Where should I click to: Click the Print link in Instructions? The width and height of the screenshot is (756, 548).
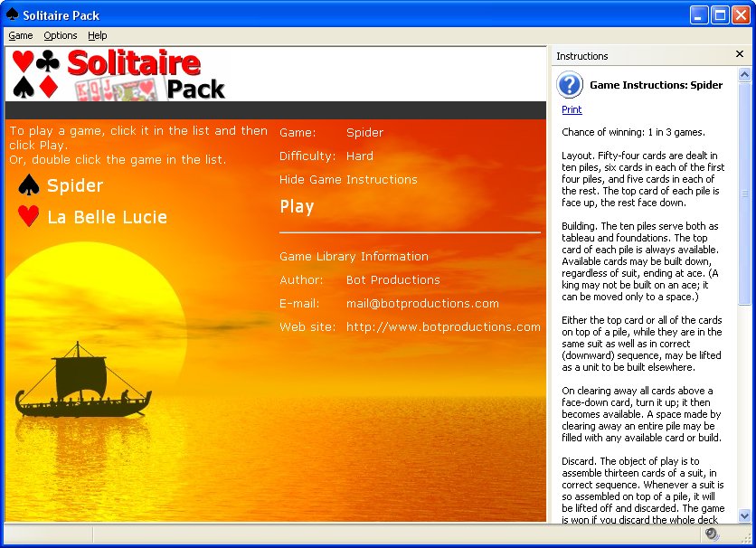tap(572, 109)
